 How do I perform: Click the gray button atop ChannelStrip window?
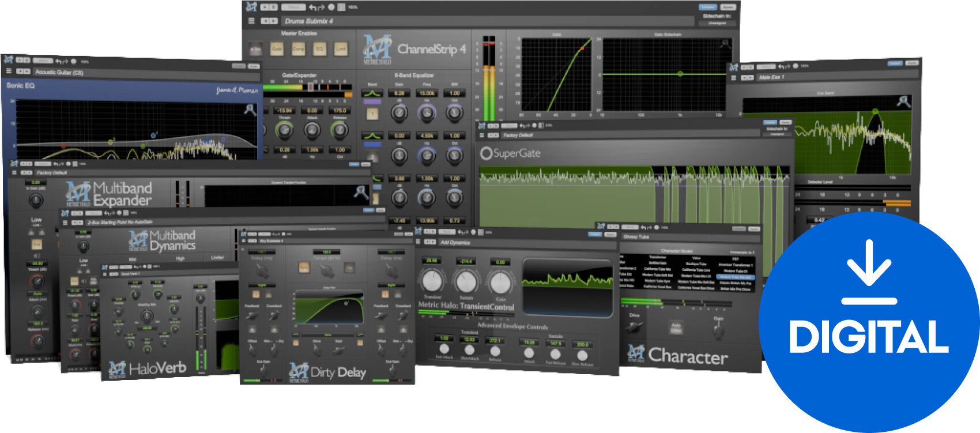tap(728, 7)
